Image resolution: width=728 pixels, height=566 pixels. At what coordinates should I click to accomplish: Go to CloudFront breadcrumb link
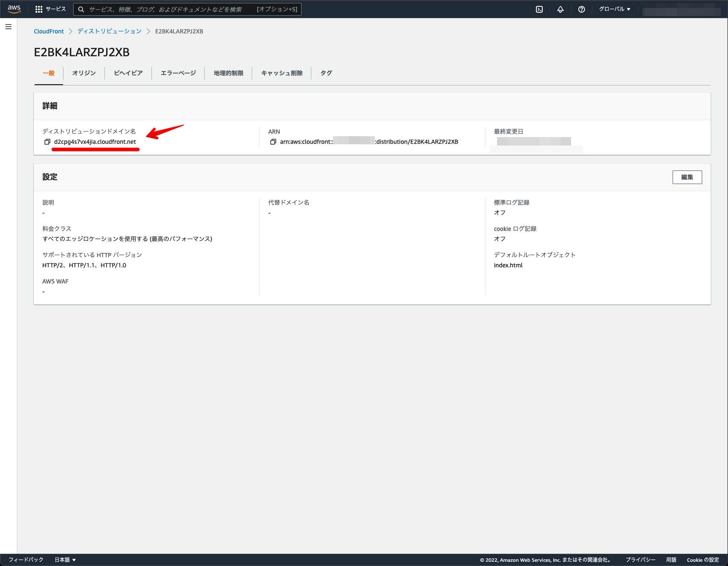click(x=49, y=31)
